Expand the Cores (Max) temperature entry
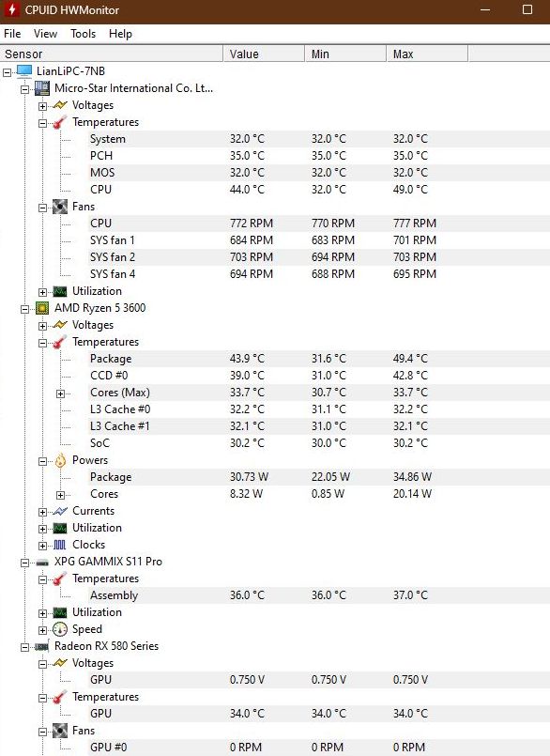The width and height of the screenshot is (550, 756). 60,393
